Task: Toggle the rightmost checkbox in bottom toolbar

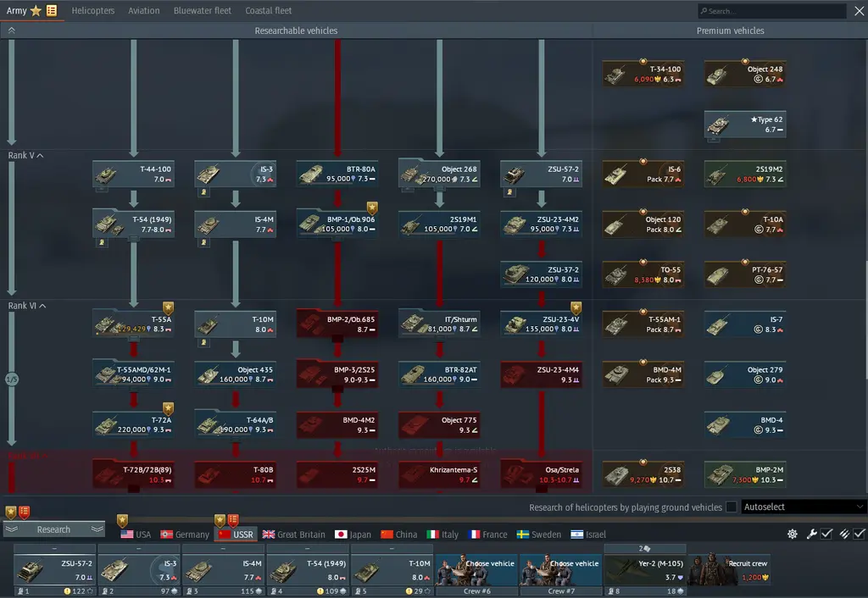Action: pyautogui.click(x=859, y=534)
